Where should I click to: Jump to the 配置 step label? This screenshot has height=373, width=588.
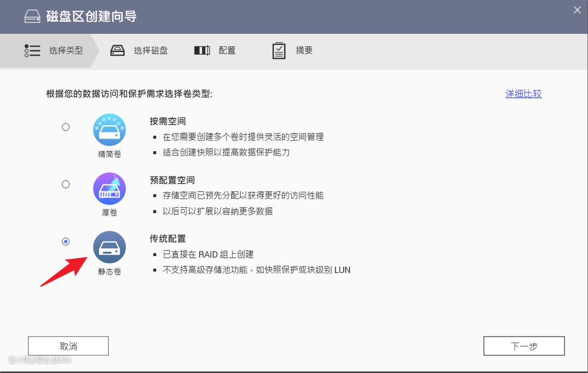[227, 51]
